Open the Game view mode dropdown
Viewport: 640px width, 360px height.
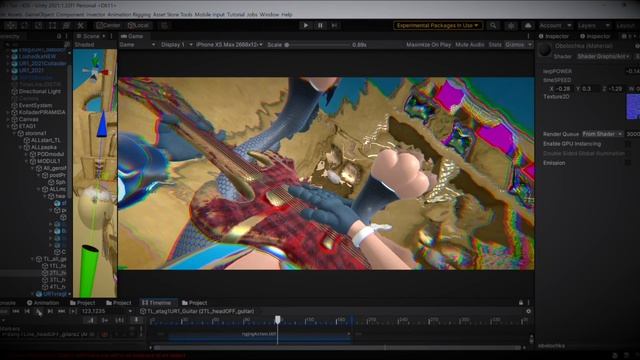[137, 44]
